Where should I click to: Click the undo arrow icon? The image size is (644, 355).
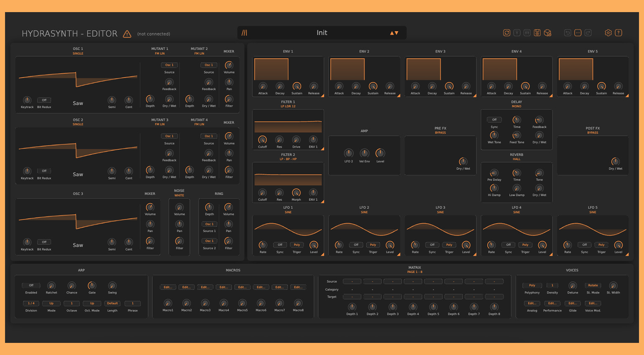coord(567,33)
